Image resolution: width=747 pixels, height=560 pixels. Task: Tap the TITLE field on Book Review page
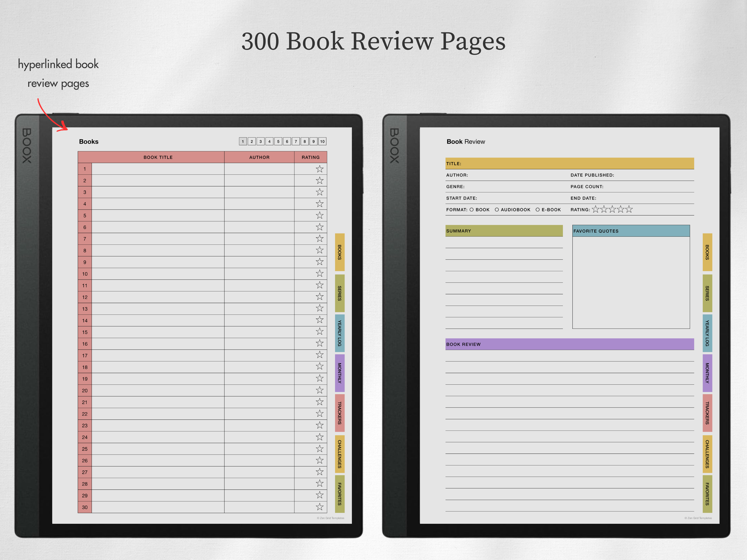[570, 163]
